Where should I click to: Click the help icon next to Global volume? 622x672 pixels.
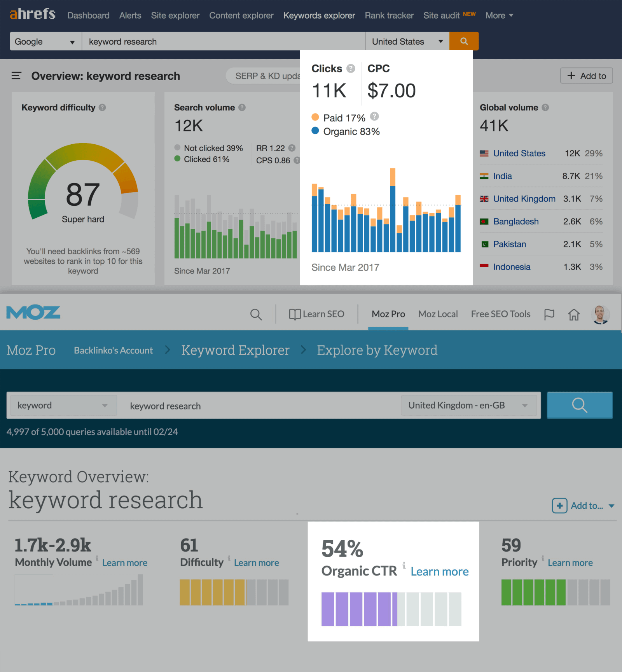coord(545,107)
